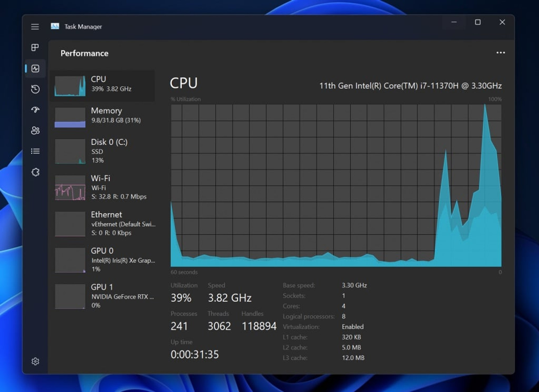
Task: Click the 60 seconds axis label
Action: [x=184, y=272]
